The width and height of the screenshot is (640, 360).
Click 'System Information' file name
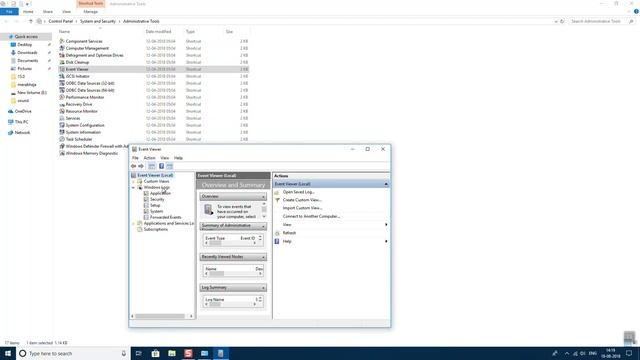(83, 132)
